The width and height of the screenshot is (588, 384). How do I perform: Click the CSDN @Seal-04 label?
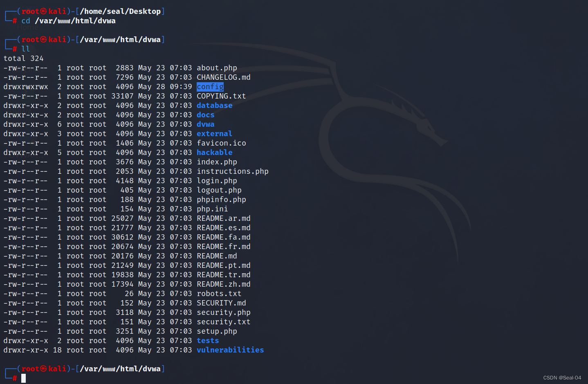point(562,378)
